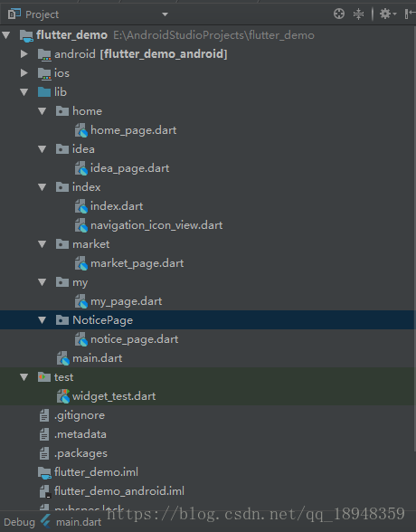Click the Flutter icon beside main.dart run config

pyautogui.click(x=45, y=522)
